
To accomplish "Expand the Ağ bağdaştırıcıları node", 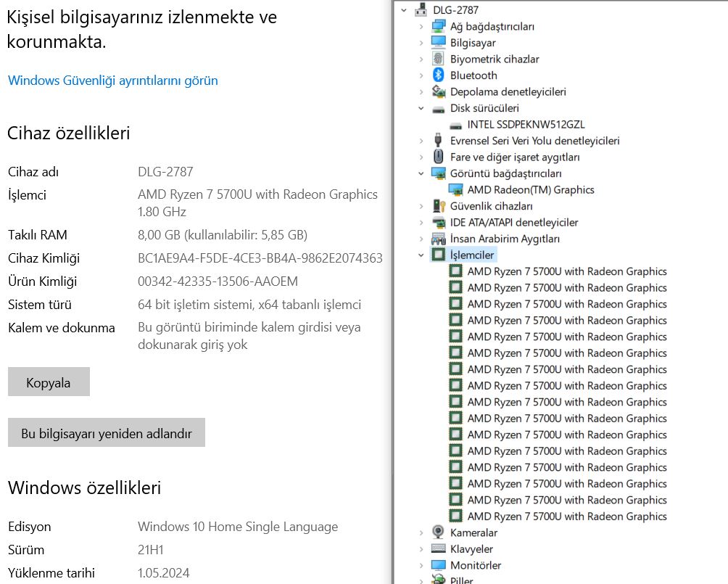I will point(421,27).
